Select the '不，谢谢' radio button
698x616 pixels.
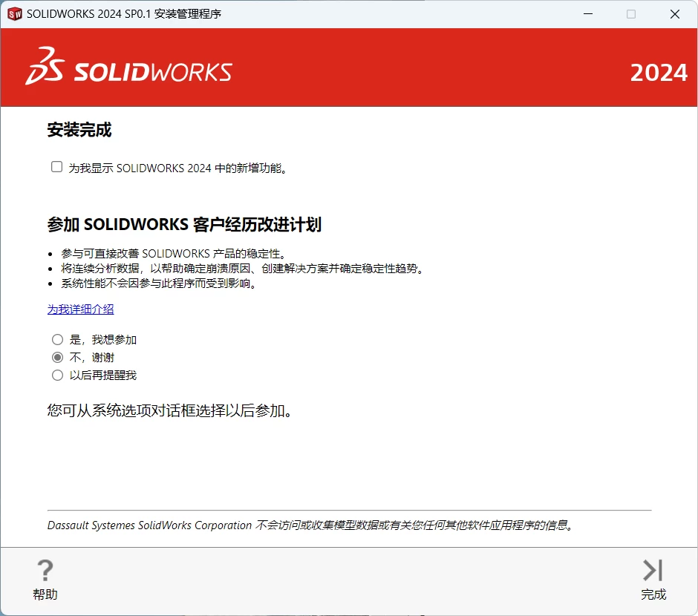pos(57,358)
